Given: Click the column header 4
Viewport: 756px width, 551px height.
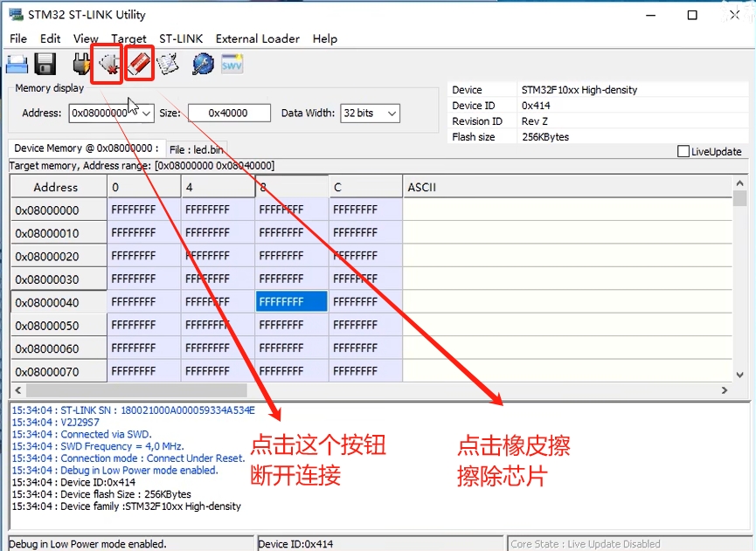Looking at the screenshot, I should [218, 187].
